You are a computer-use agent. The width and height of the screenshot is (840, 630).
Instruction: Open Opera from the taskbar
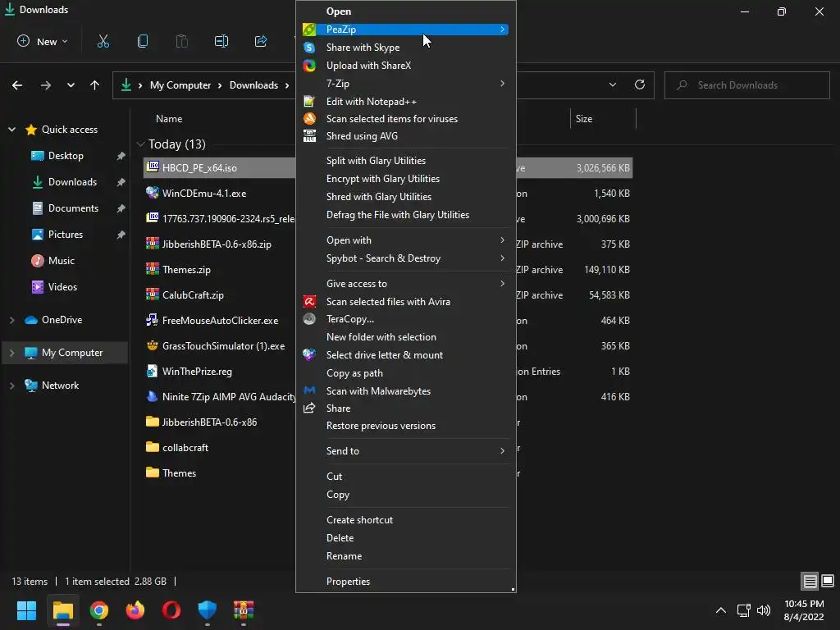pos(171,610)
